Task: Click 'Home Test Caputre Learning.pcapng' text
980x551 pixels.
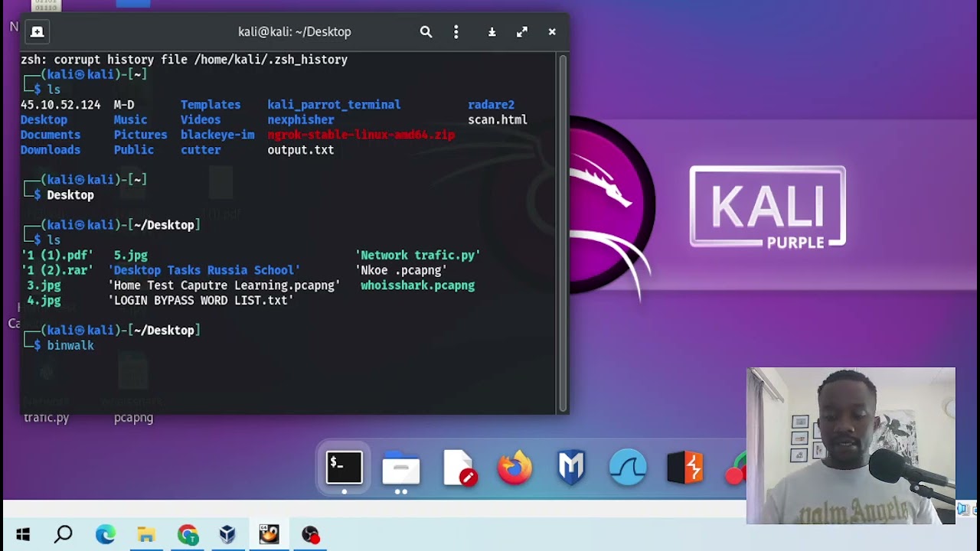Action: [224, 285]
